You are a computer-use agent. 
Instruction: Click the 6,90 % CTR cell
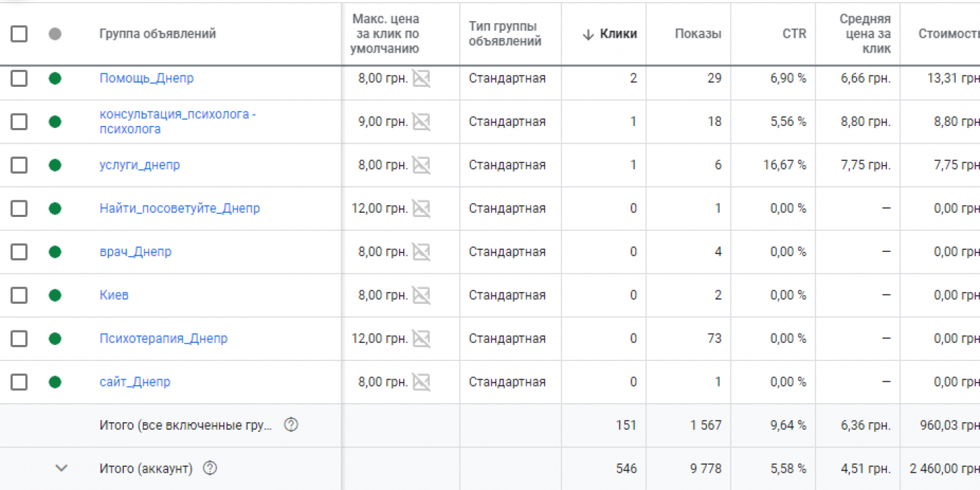pyautogui.click(x=788, y=78)
